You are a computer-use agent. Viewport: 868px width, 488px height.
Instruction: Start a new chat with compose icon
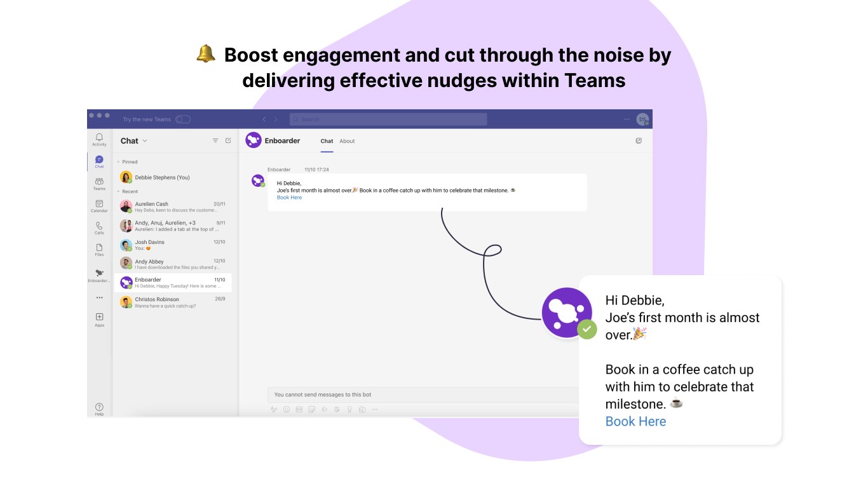click(x=228, y=140)
